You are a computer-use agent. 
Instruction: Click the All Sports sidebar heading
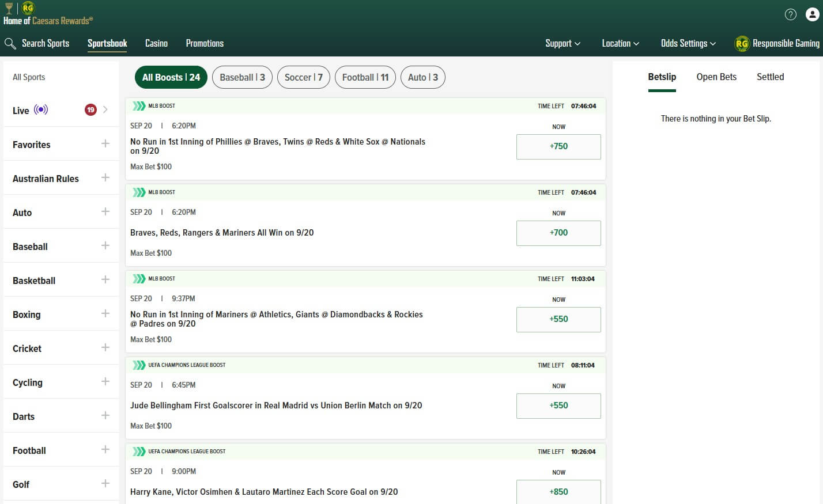[29, 77]
